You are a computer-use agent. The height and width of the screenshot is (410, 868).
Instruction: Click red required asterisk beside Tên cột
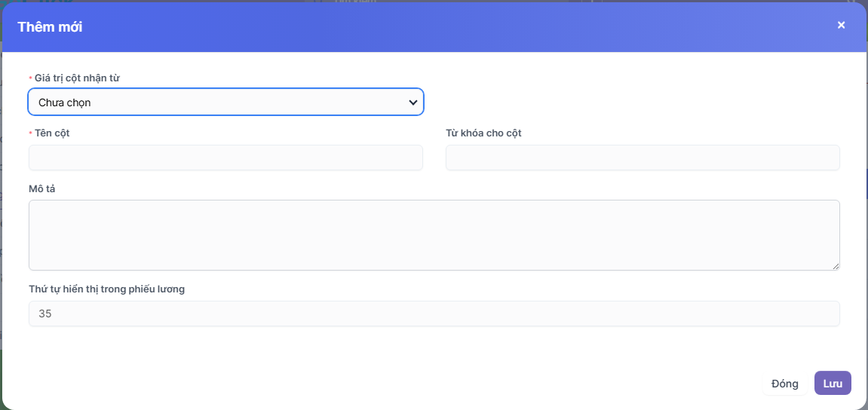(30, 134)
